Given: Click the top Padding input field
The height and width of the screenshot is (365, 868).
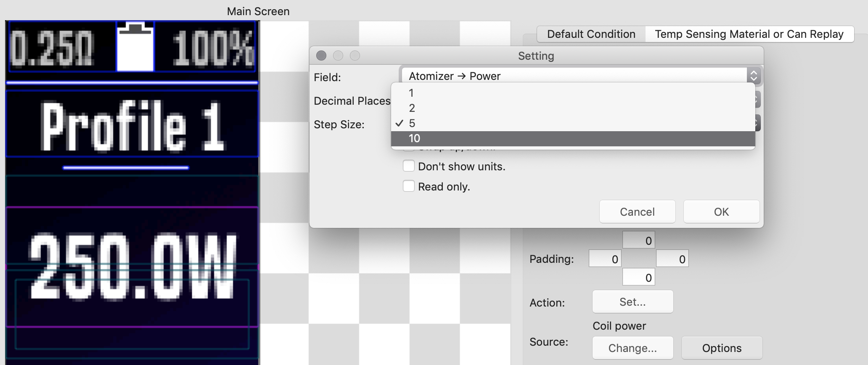Looking at the screenshot, I should [x=639, y=241].
